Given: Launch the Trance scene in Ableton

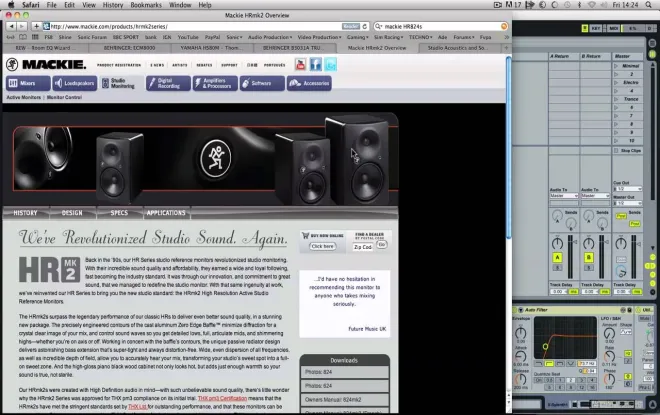Looking at the screenshot, I should tap(616, 99).
